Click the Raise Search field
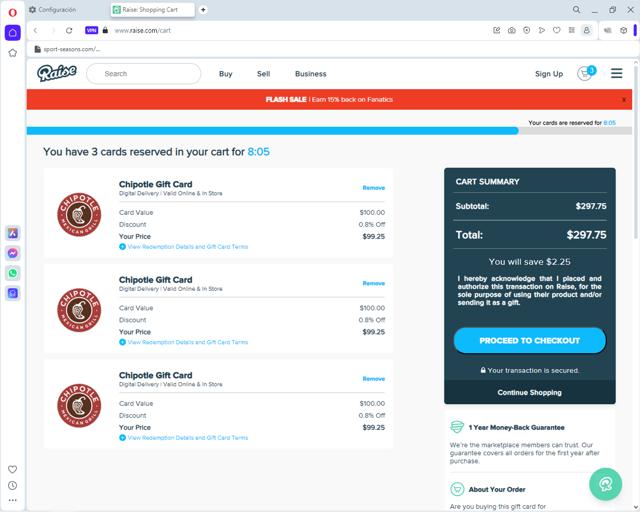640x512 pixels. [x=144, y=74]
